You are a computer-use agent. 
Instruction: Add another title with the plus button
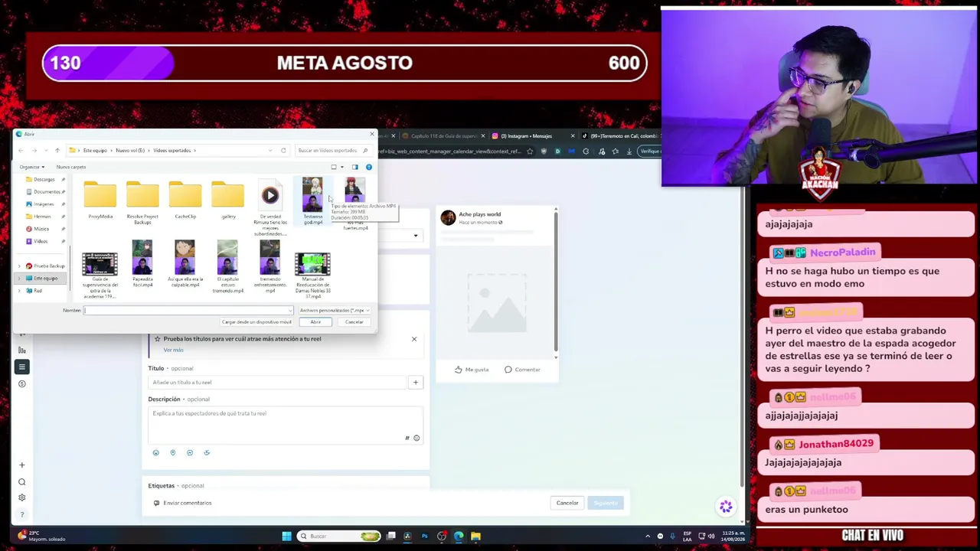[416, 382]
